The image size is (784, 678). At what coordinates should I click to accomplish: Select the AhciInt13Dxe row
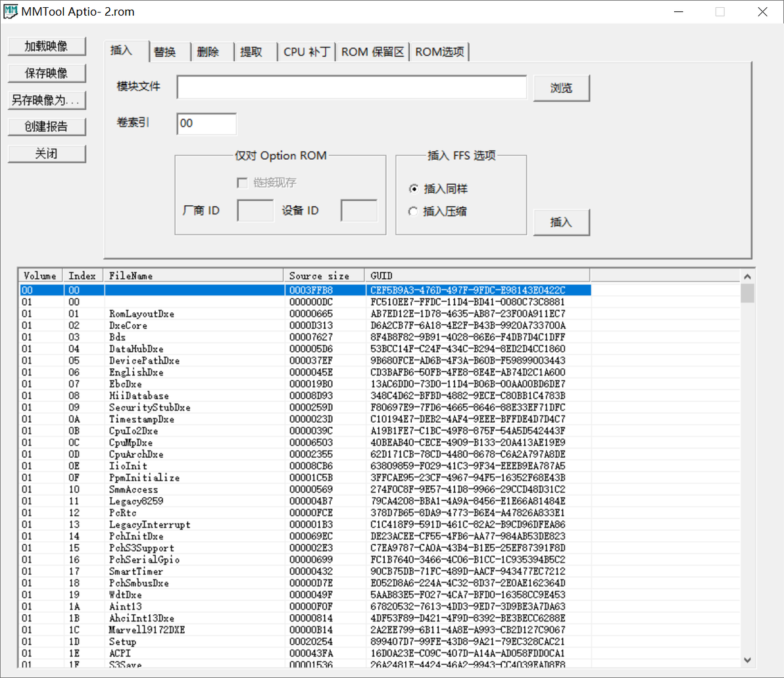(x=305, y=619)
